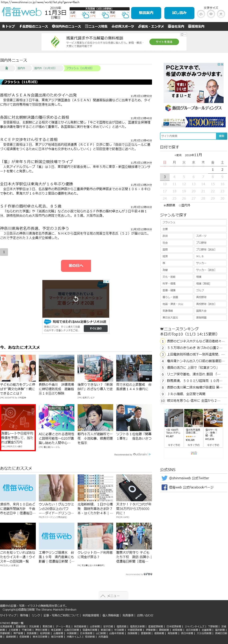
Task: Click the site search input field
Action: (188, 136)
